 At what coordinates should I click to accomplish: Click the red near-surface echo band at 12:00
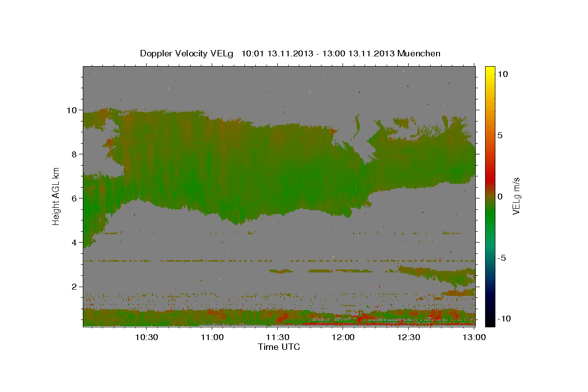(343, 323)
